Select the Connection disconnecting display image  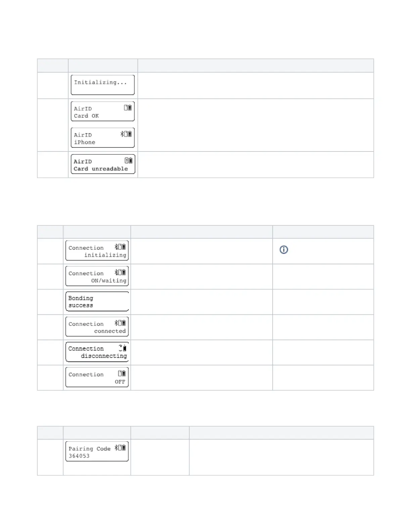tap(97, 352)
